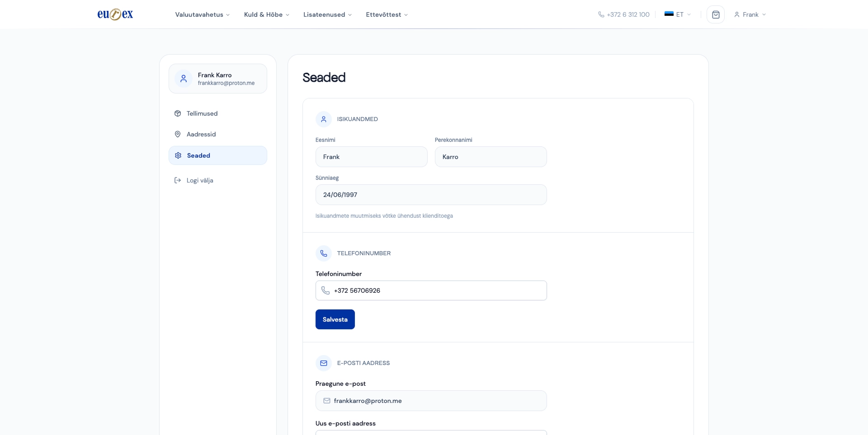The image size is (868, 435).
Task: Click the Perekonnanimi field with Karro
Action: pyautogui.click(x=491, y=157)
